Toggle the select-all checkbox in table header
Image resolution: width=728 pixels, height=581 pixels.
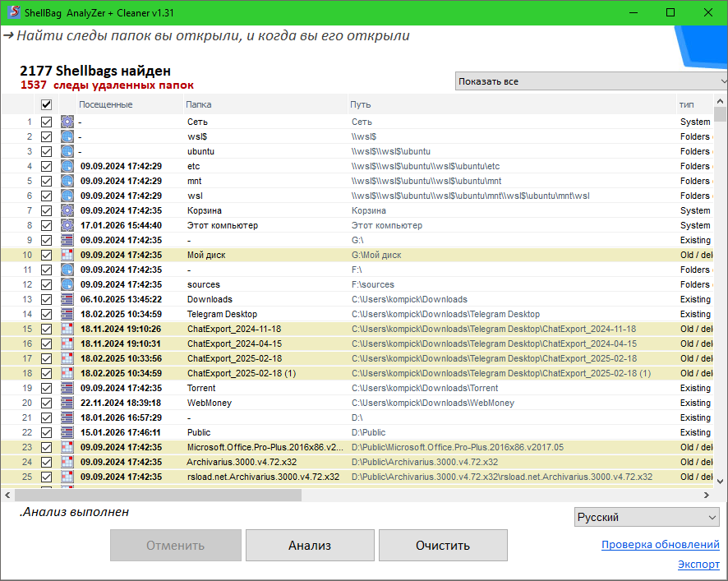pyautogui.click(x=46, y=104)
